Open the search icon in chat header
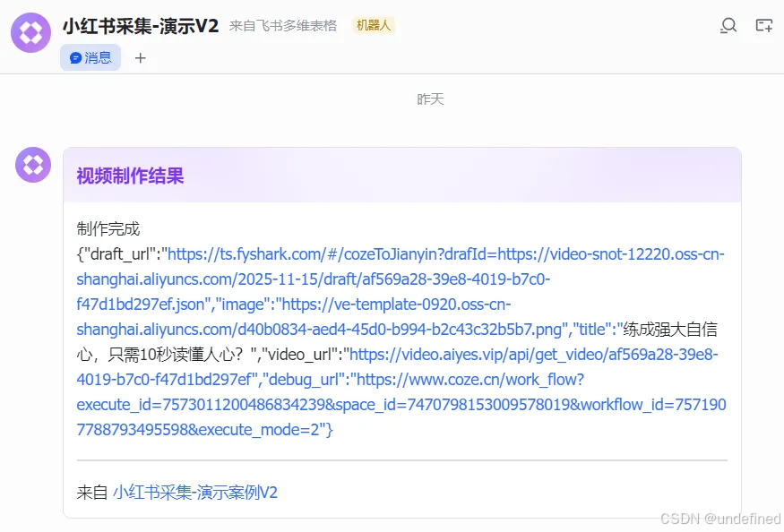 [728, 25]
